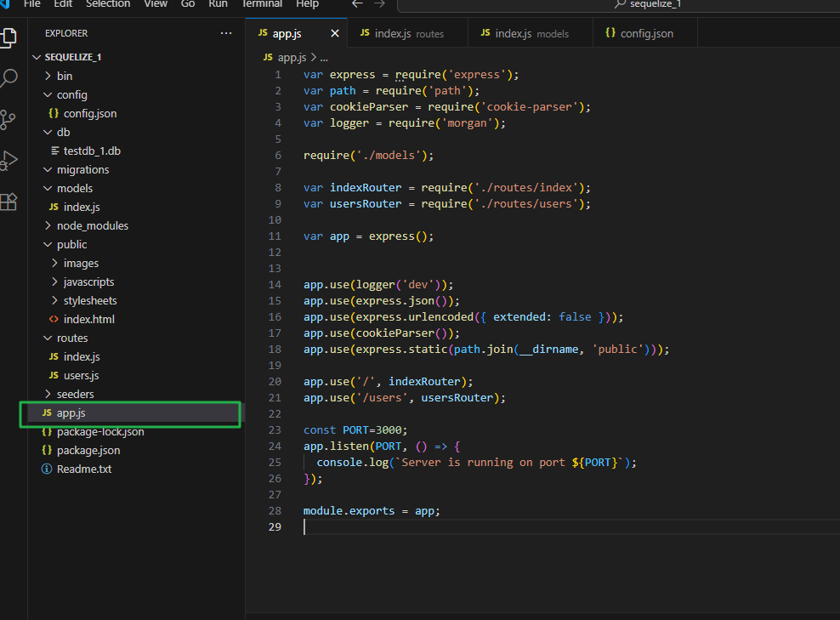Click the braces icon of config.json tab
840x620 pixels.
(610, 32)
